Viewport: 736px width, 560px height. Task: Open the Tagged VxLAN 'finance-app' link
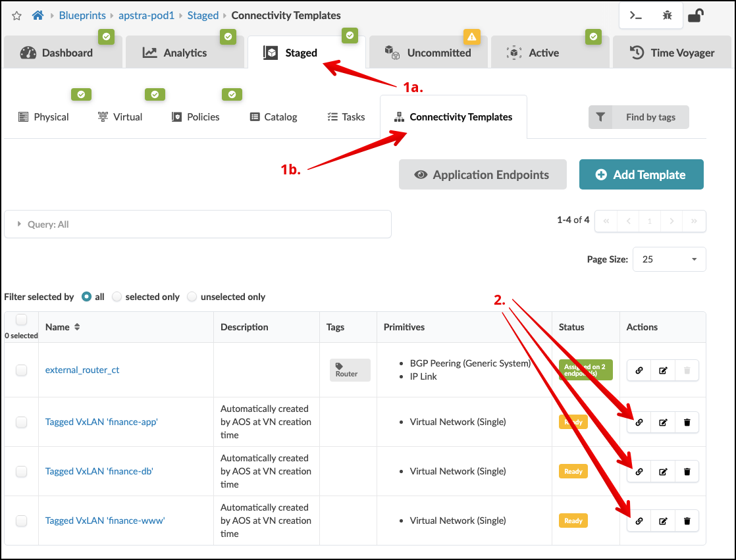point(101,422)
